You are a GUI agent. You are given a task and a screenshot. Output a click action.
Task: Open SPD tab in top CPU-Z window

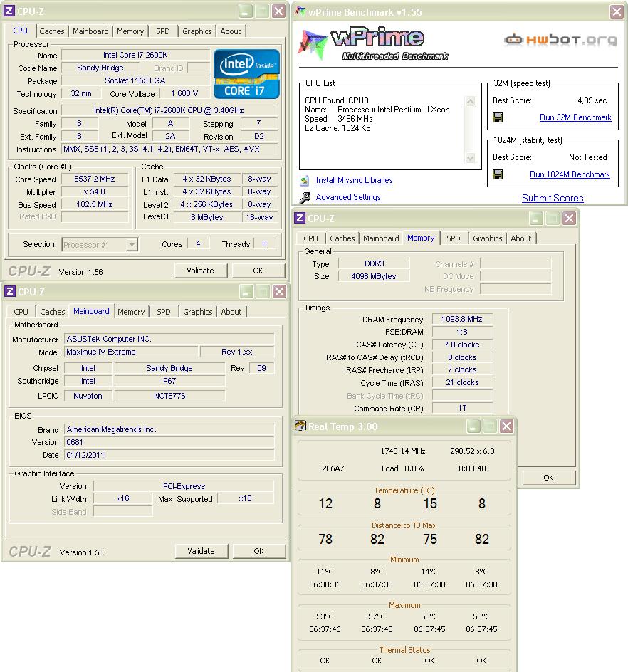tap(163, 31)
